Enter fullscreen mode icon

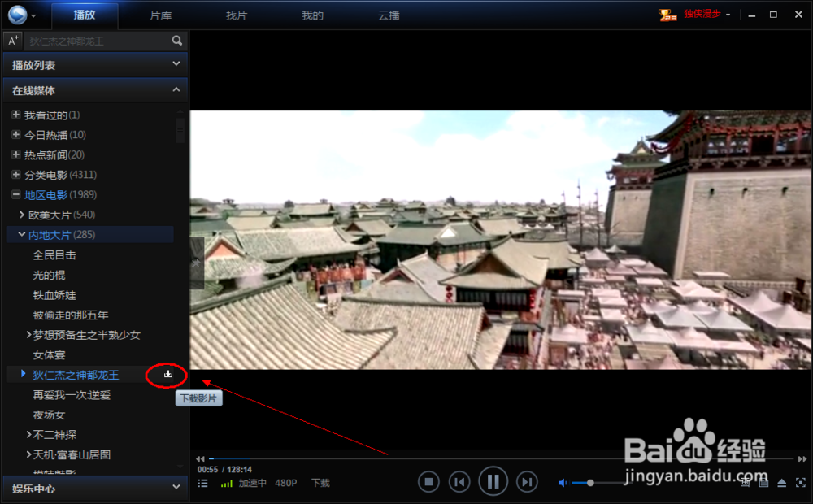click(801, 483)
